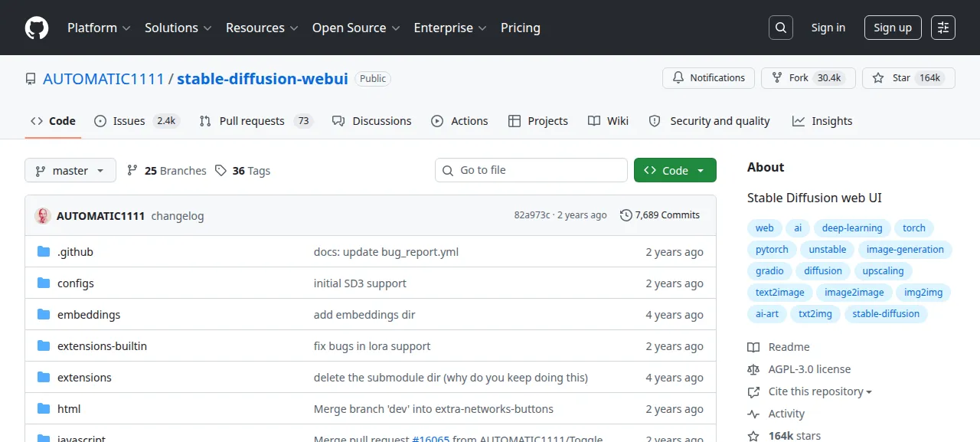Click AUTOMATIC1111 avatar in commit row

coord(43,216)
